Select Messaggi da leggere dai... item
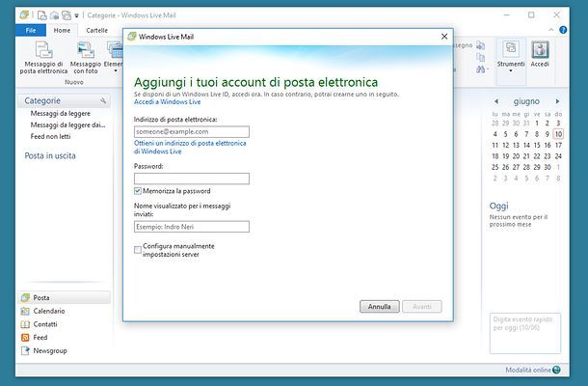This screenshot has width=588, height=386. coord(67,125)
